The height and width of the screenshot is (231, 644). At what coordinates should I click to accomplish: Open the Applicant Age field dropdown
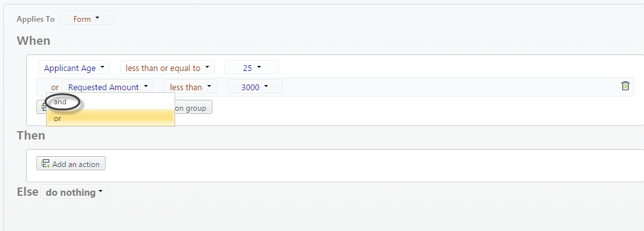74,68
